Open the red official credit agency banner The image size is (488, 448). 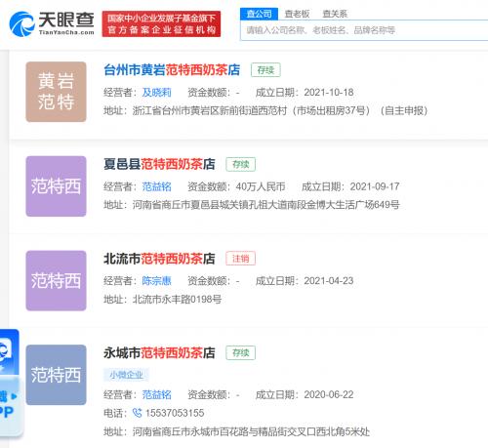[161, 23]
